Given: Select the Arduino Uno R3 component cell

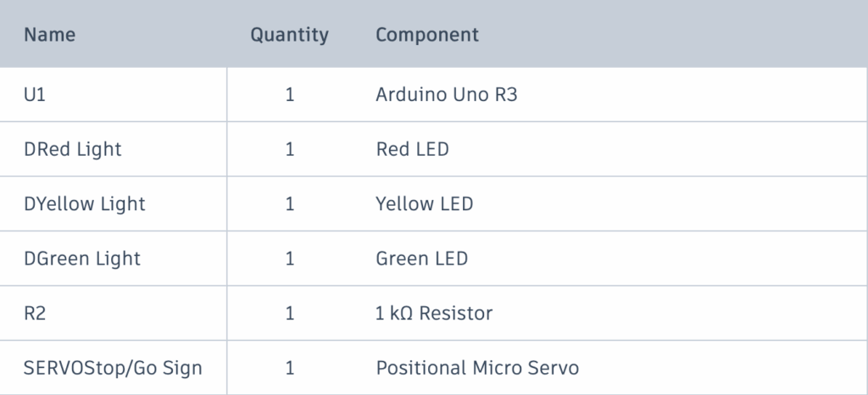Looking at the screenshot, I should [x=446, y=95].
